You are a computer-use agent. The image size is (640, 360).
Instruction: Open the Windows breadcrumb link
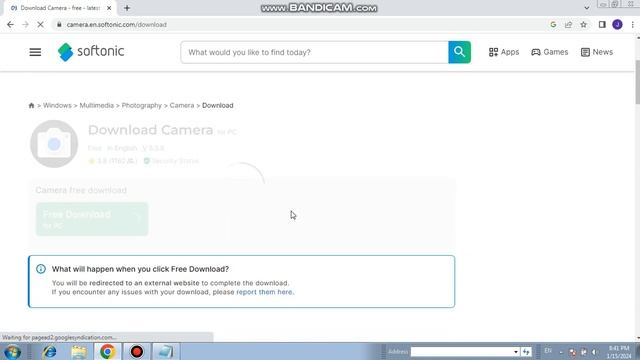point(57,105)
